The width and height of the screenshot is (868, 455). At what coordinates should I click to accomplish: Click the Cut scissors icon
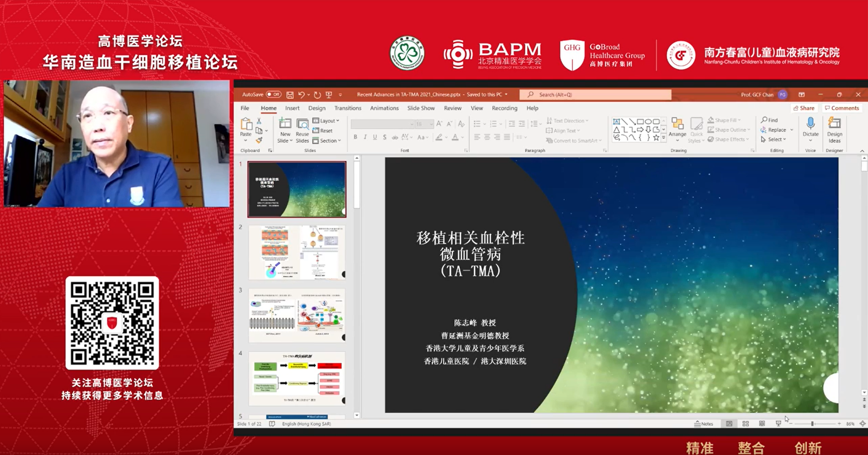click(259, 121)
